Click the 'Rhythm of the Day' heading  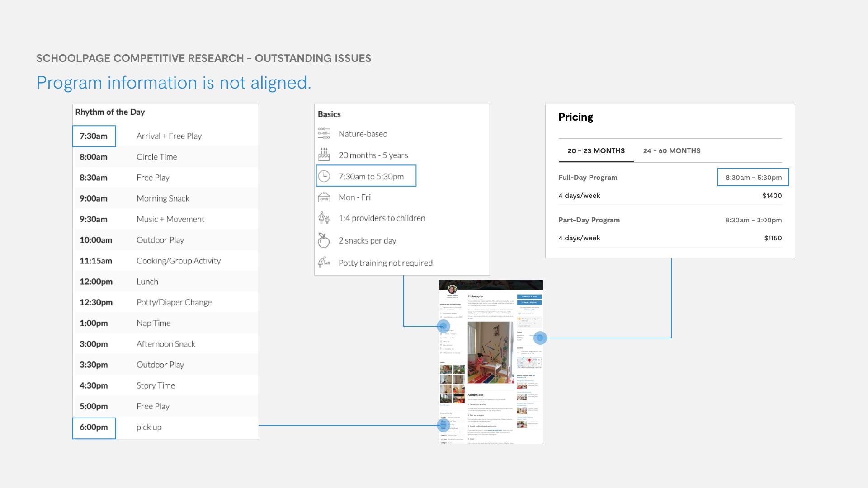pos(110,112)
